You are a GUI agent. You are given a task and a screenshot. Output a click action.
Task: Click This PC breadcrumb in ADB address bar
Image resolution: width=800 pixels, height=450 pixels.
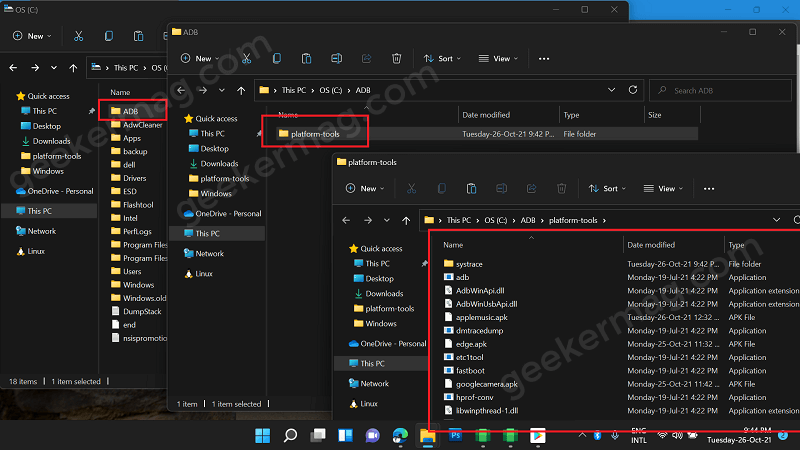pos(293,90)
